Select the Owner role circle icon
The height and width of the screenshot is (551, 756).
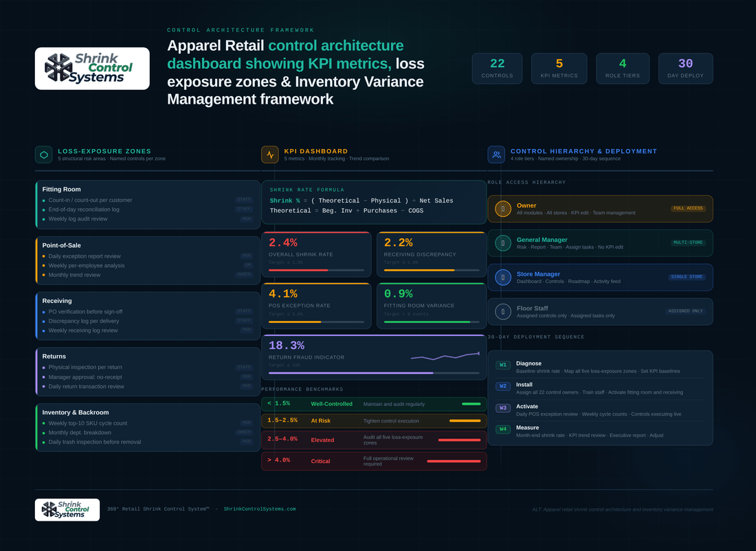coord(503,209)
